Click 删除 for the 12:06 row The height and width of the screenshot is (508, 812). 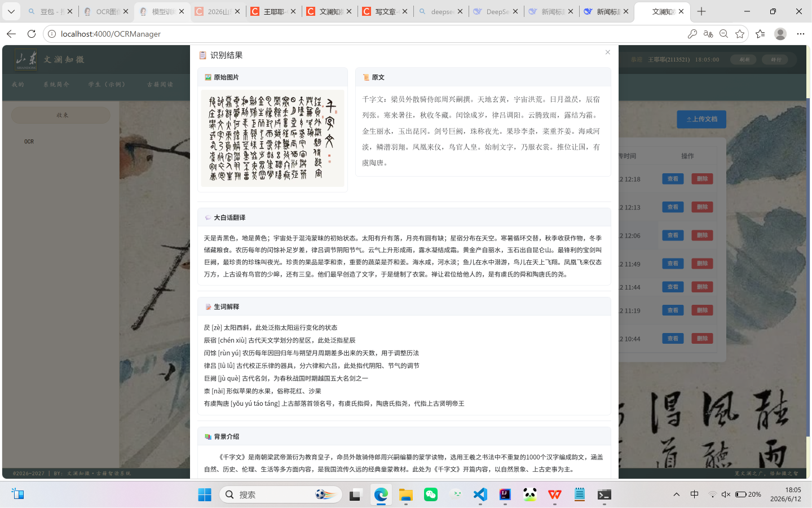click(x=702, y=235)
